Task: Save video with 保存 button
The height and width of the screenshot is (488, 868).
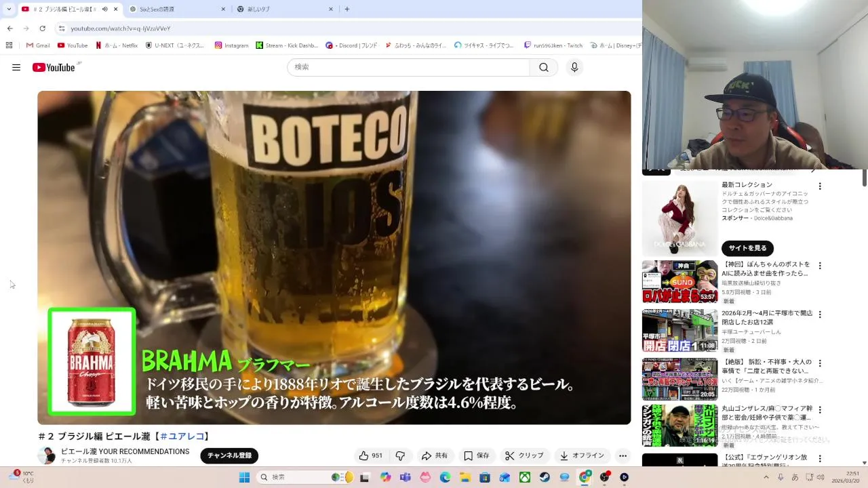Action: (476, 456)
